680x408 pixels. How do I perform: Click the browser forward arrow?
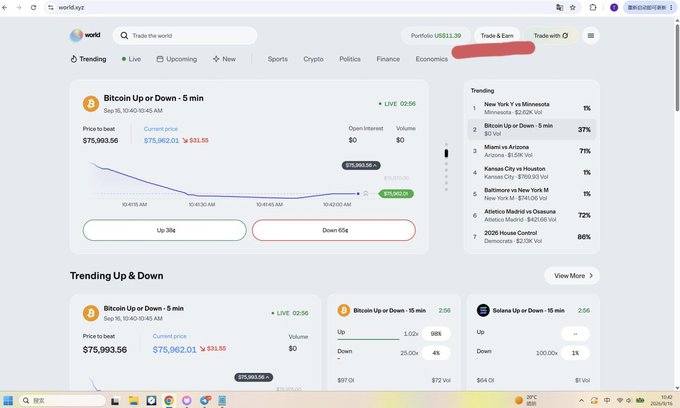pyautogui.click(x=19, y=7)
